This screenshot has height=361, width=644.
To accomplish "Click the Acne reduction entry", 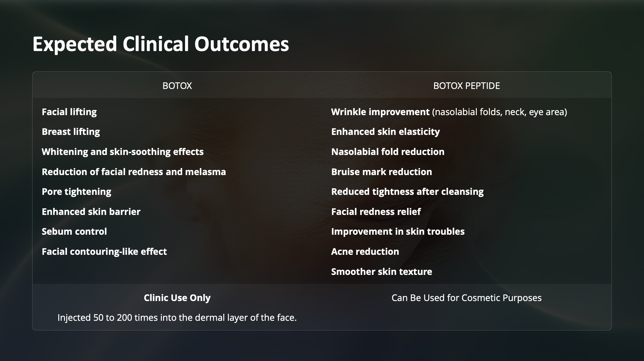I will [x=365, y=252].
